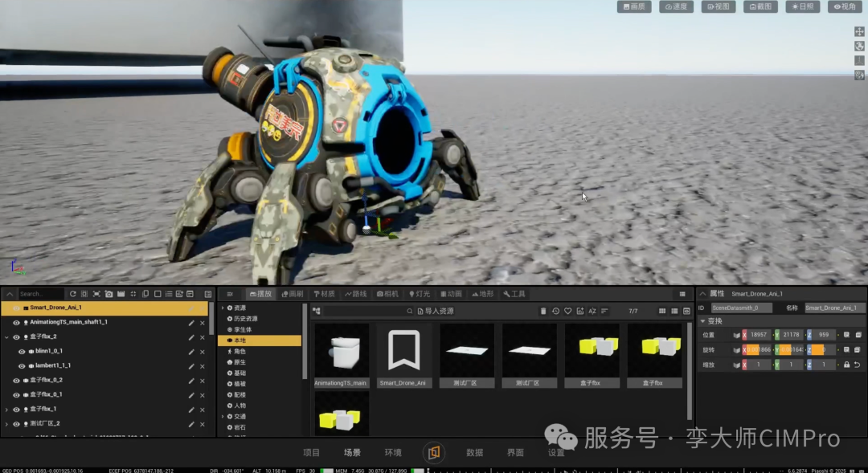
Task: Switch to the 灯光 lighting tab
Action: click(x=420, y=294)
